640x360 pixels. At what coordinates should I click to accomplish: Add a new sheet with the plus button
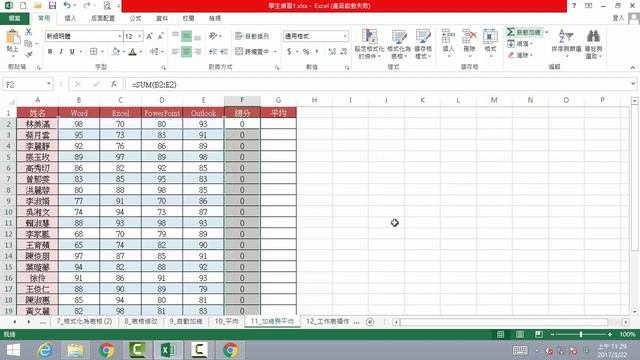370,322
